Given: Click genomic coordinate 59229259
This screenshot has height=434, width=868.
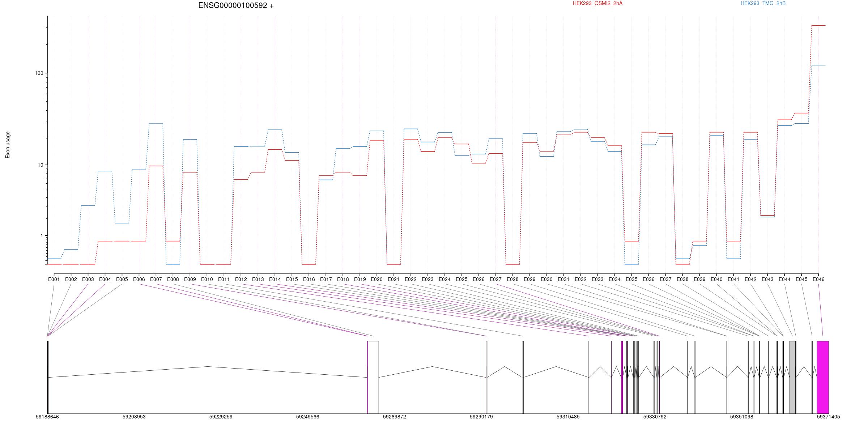Looking at the screenshot, I should pos(221,417).
